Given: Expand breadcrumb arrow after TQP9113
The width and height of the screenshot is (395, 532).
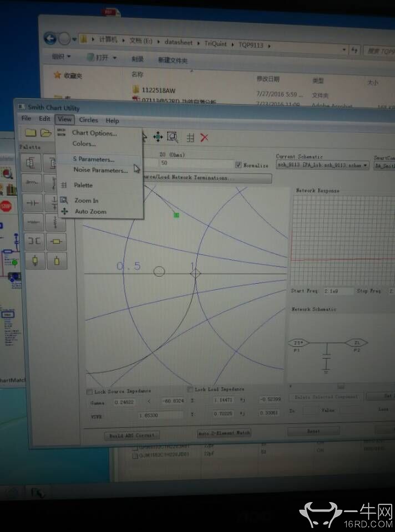Looking at the screenshot, I should coord(269,45).
